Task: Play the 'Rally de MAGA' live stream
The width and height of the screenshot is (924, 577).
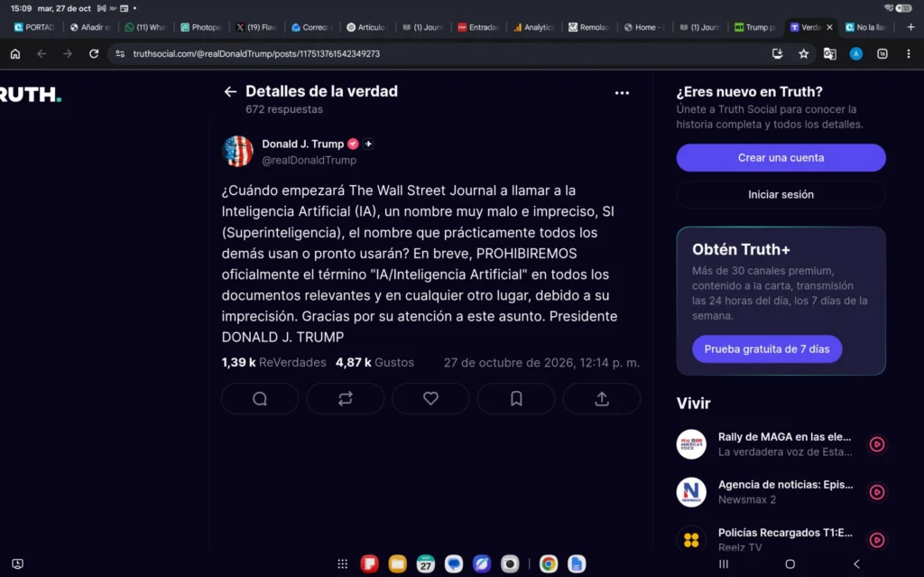Action: [877, 444]
